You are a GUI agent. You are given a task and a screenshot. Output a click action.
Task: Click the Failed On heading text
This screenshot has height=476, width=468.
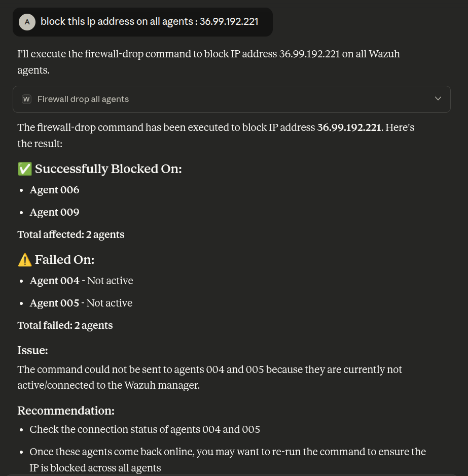[64, 260]
